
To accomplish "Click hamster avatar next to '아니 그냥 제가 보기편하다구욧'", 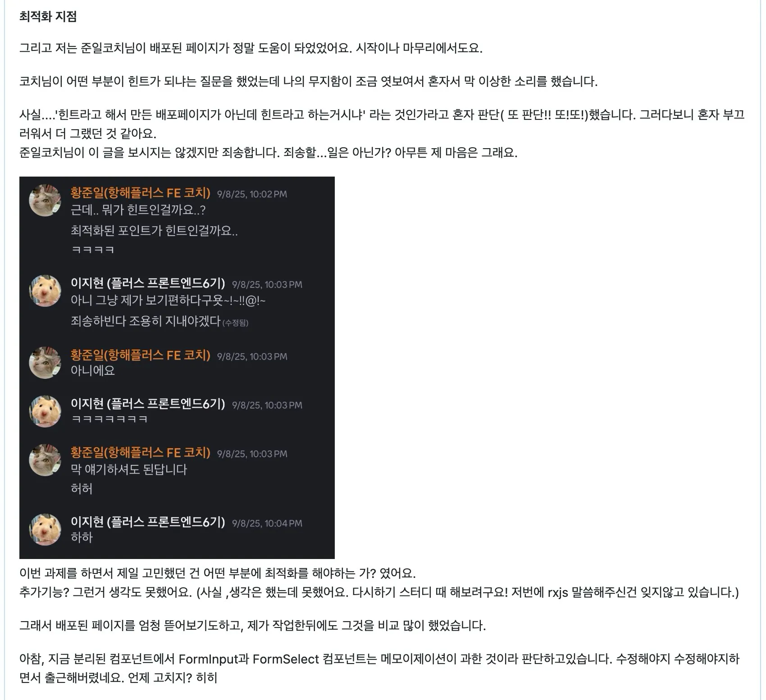I will point(45,291).
